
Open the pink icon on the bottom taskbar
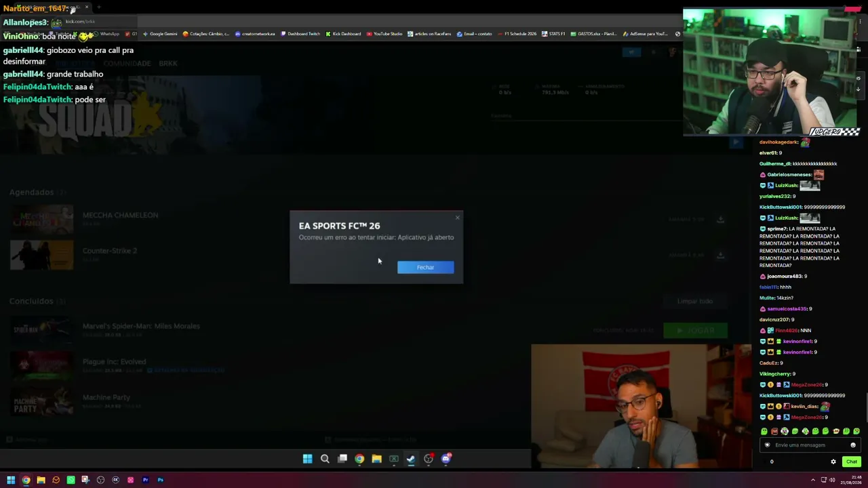[130, 480]
